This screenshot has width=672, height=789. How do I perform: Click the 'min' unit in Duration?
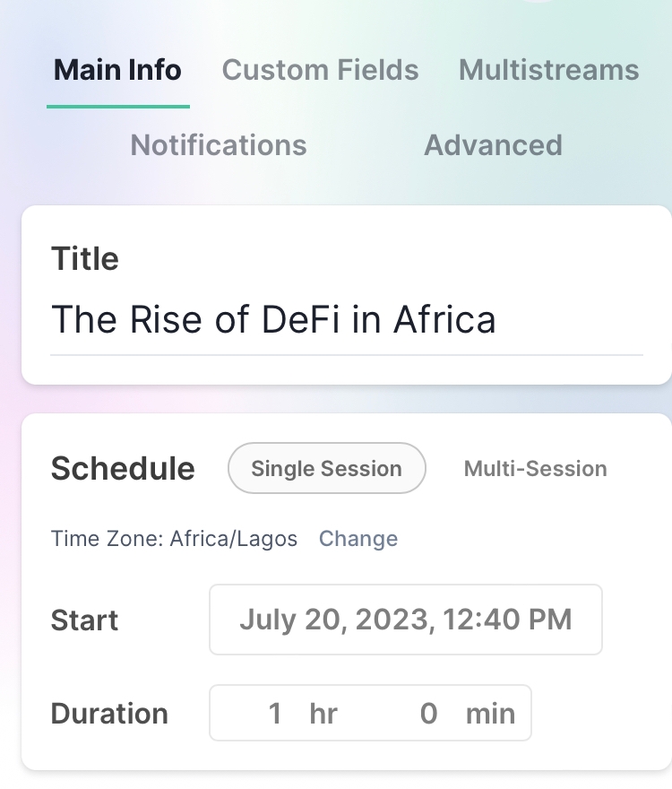(x=490, y=714)
